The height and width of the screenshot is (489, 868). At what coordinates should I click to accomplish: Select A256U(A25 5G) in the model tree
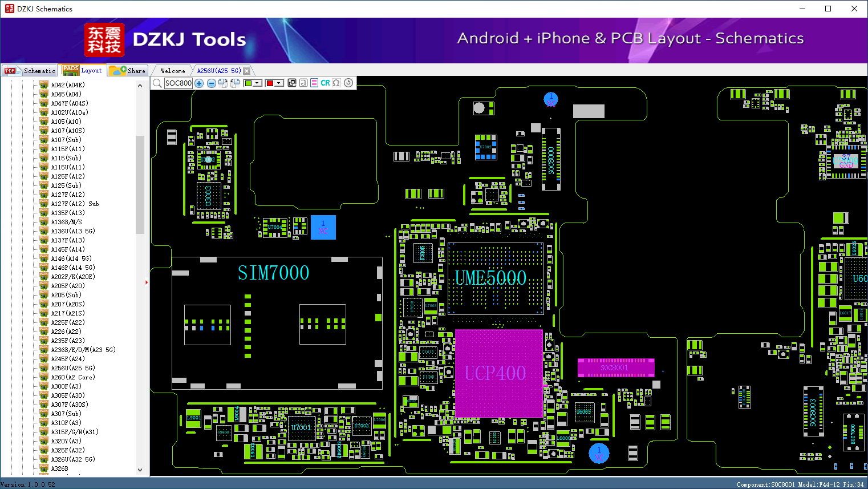pyautogui.click(x=73, y=368)
